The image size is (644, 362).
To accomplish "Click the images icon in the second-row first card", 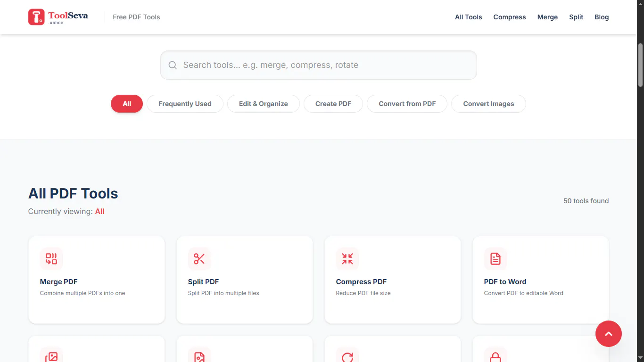I will (x=51, y=356).
